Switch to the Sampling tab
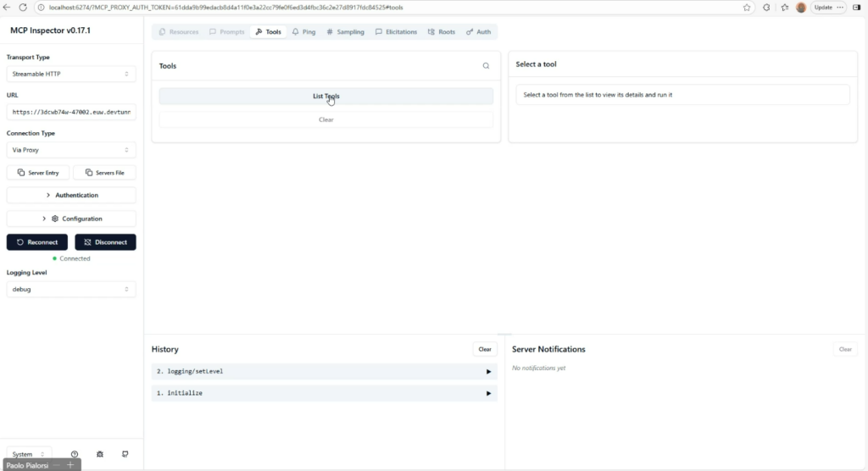Image resolution: width=868 pixels, height=471 pixels. [345, 32]
